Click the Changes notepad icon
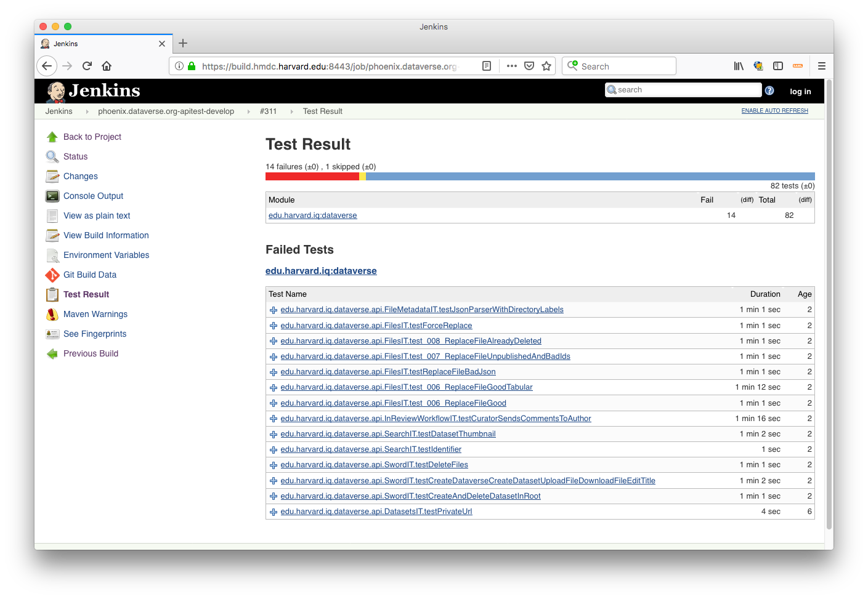 tap(52, 176)
